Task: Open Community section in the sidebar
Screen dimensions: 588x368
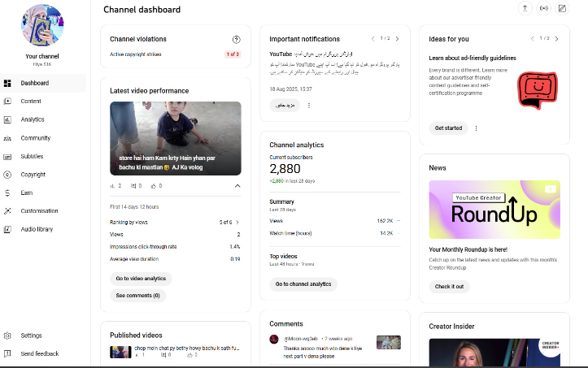Action: tap(43, 138)
